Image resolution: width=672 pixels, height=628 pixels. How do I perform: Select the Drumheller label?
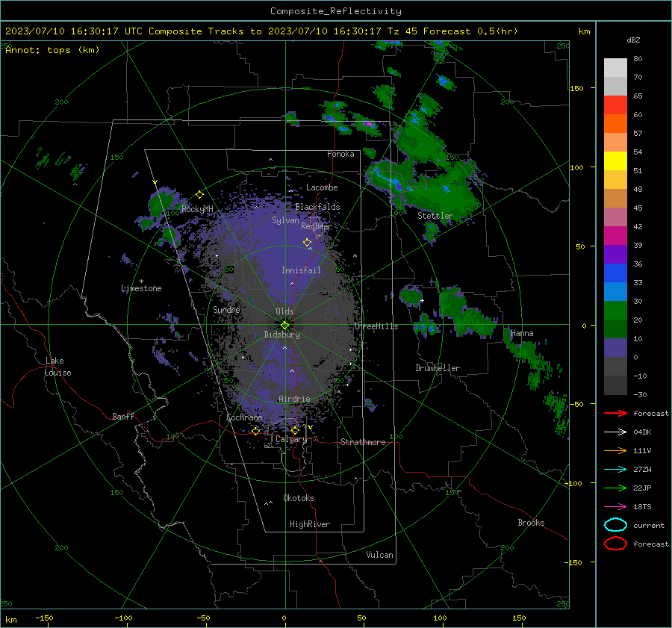coord(438,368)
